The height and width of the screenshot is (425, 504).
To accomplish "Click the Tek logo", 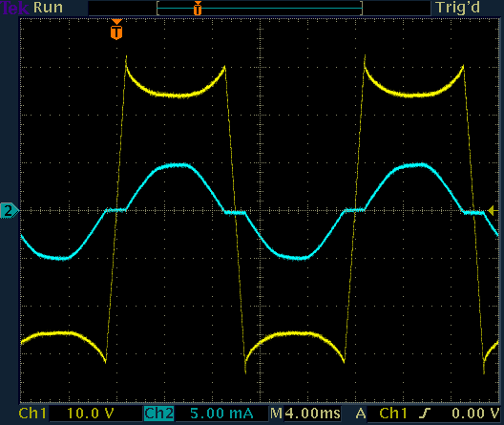I will tap(15, 8).
